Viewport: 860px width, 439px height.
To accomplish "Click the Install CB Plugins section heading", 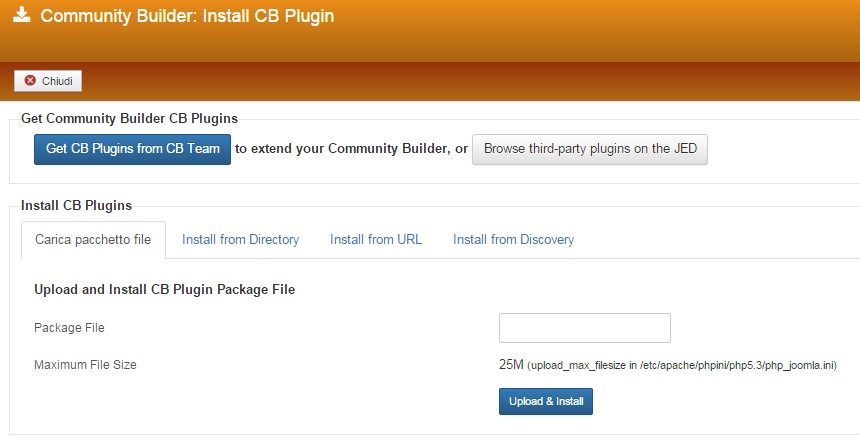I will tap(76, 206).
